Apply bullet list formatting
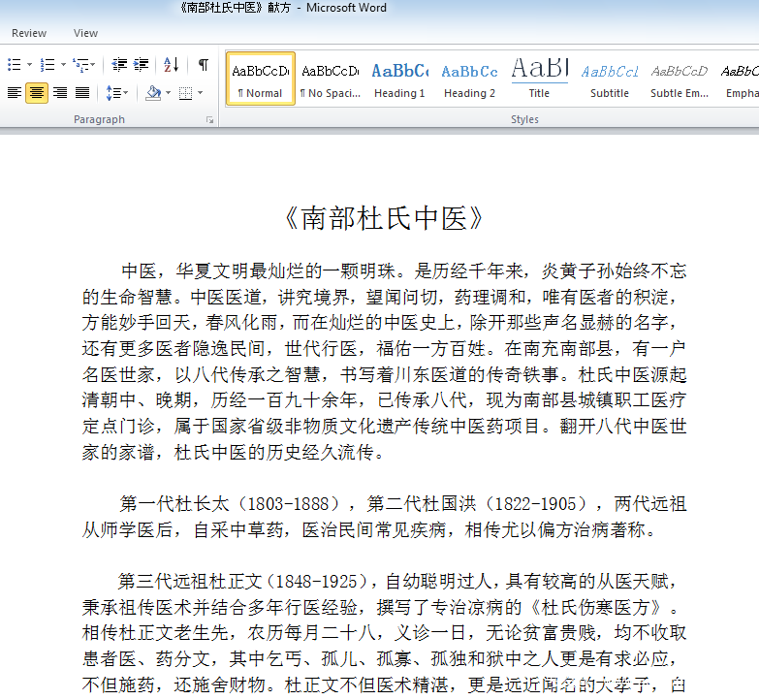This screenshot has height=700, width=759. pos(14,65)
